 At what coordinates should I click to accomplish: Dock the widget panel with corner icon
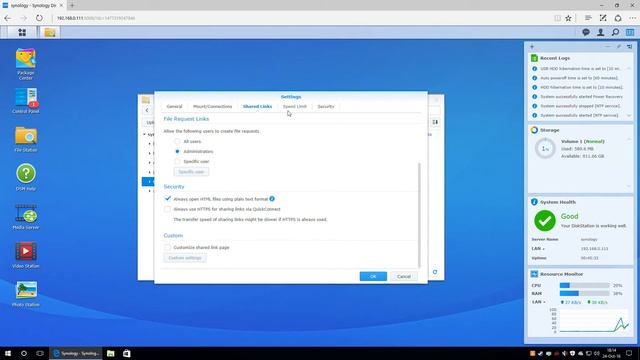[x=629, y=47]
